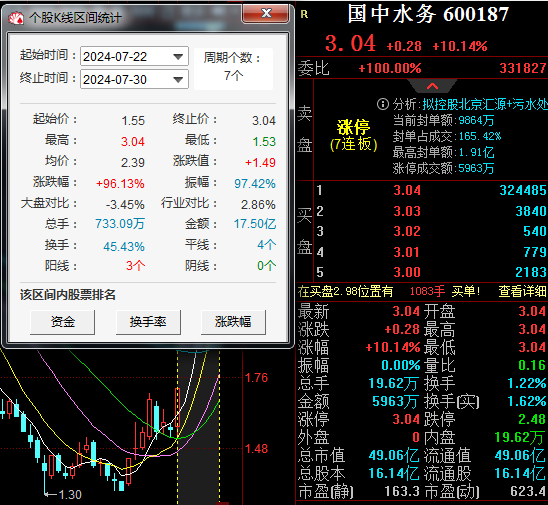Click the 涨跌幅 ranking button
This screenshot has width=548, height=505.
click(x=233, y=322)
